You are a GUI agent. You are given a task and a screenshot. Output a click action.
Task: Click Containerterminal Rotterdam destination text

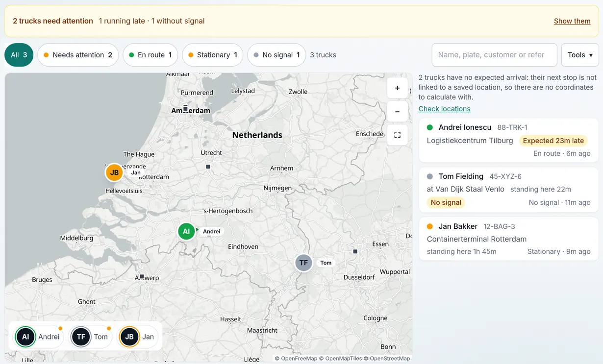tap(477, 239)
